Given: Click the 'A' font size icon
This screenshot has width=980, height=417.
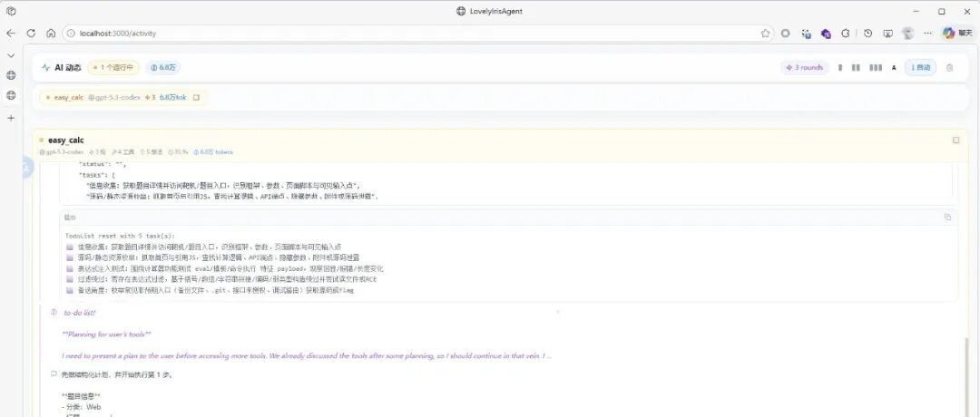Looking at the screenshot, I should click(894, 67).
